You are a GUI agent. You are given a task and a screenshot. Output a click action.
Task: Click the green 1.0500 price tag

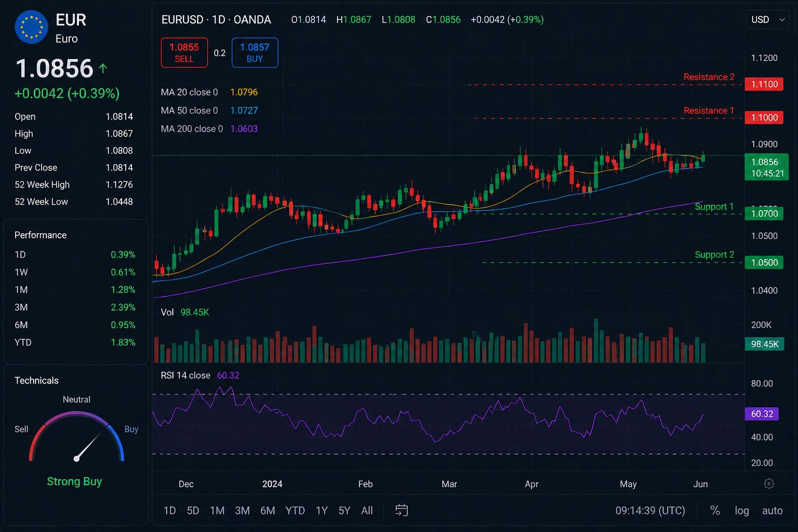click(764, 262)
